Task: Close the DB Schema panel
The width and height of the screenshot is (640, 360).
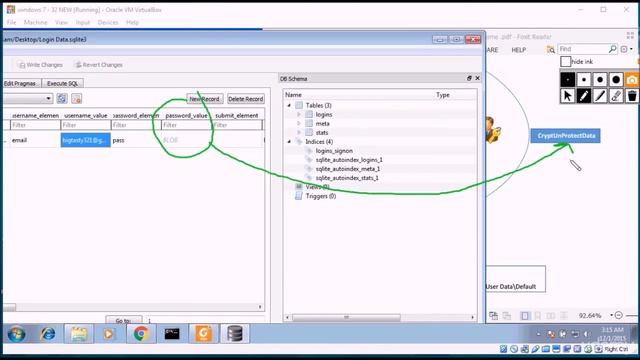Action: 478,78
